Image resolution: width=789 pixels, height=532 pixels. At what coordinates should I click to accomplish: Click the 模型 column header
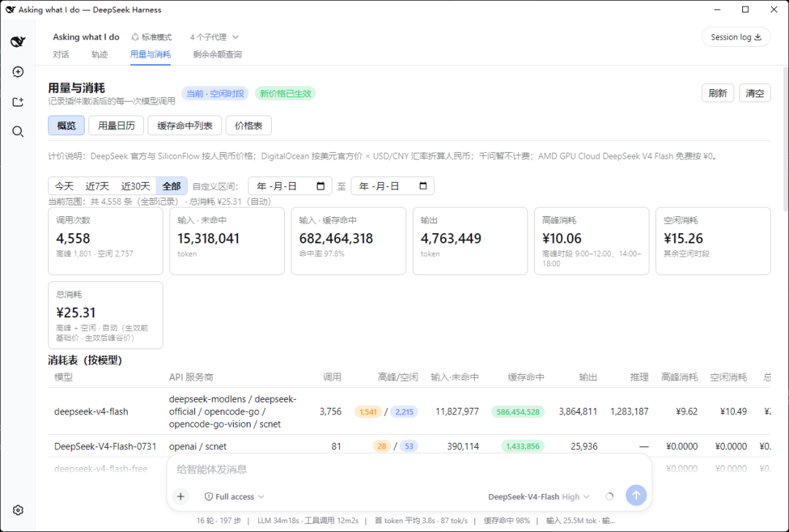pos(64,377)
